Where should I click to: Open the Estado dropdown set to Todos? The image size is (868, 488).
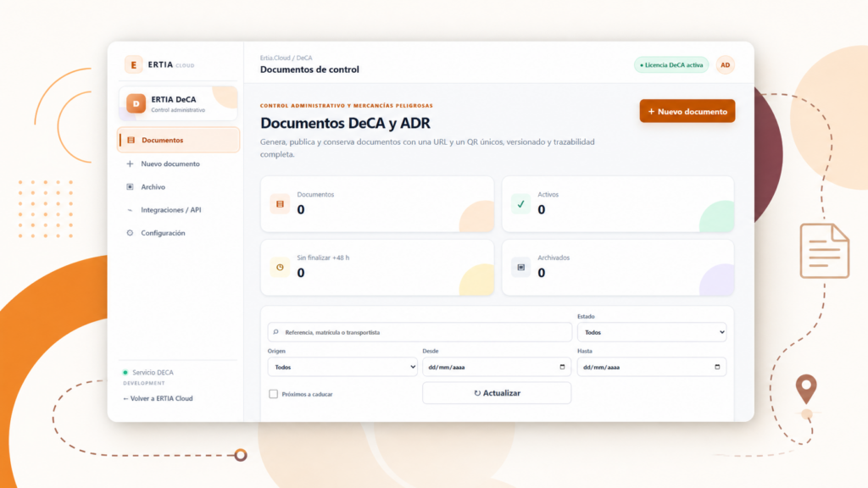coord(652,332)
